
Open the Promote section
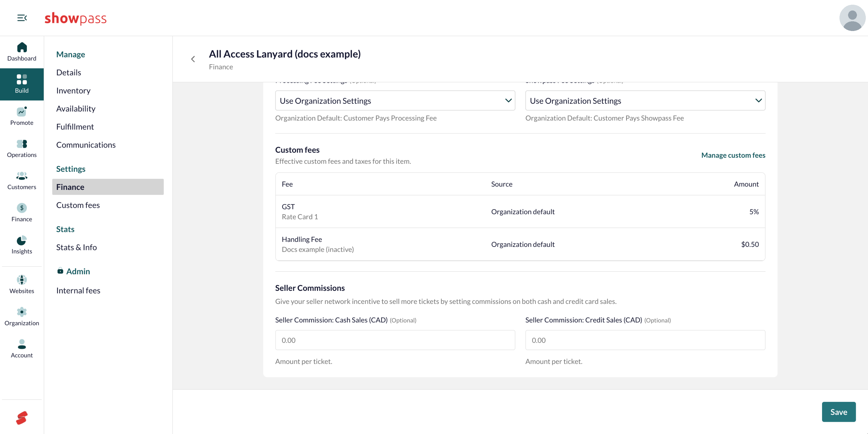(x=22, y=116)
